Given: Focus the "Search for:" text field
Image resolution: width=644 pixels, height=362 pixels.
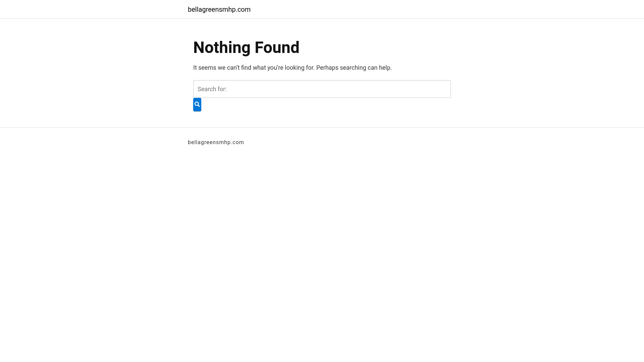Looking at the screenshot, I should [x=322, y=89].
